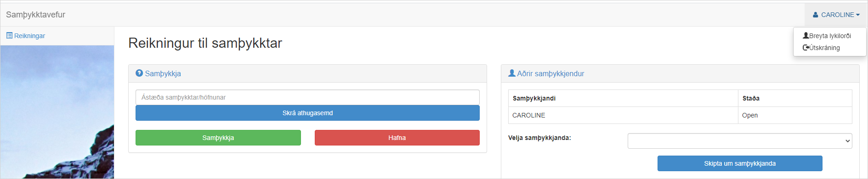
Task: Click the Reikningar list icon in sidebar
Action: (9, 35)
